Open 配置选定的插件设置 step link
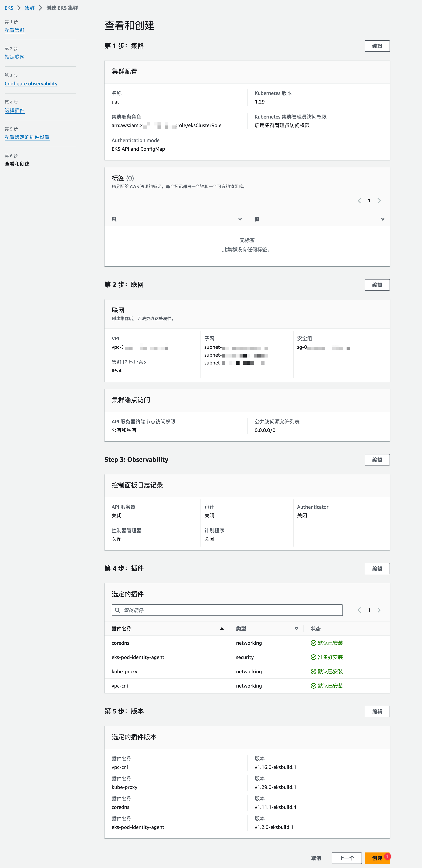This screenshot has width=422, height=868. click(x=27, y=137)
